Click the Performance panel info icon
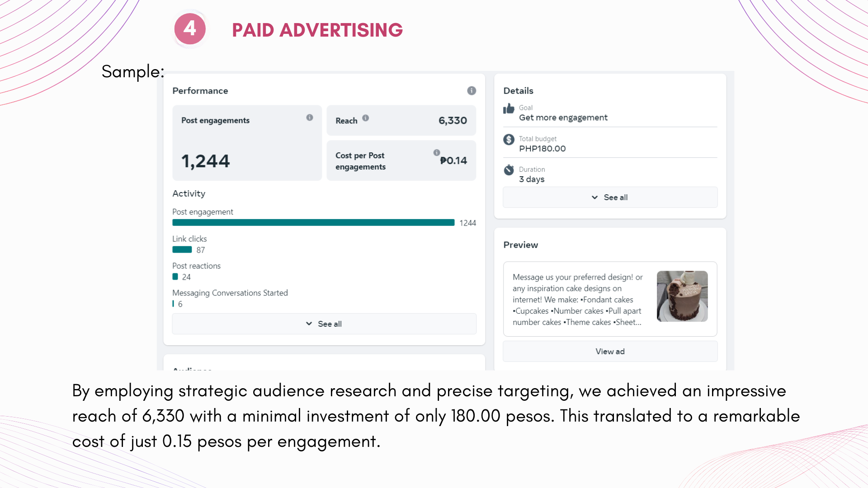868x488 pixels. [x=472, y=91]
